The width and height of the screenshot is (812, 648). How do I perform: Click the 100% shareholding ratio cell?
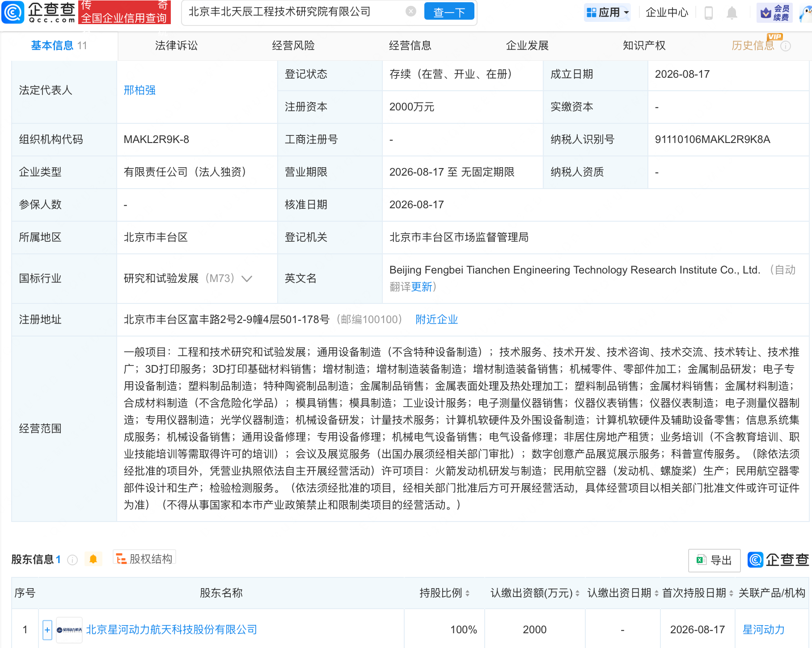click(x=464, y=630)
